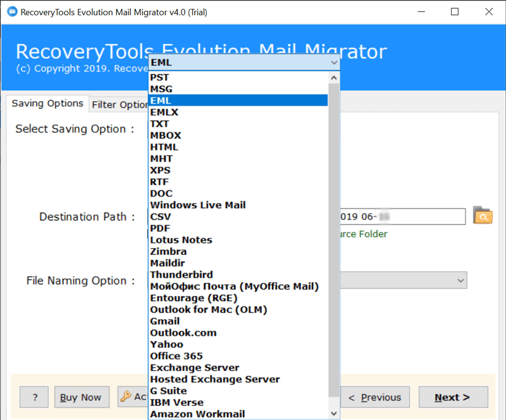Select Yahoo in the list
Viewport: 506px width, 420px height.
238,345
